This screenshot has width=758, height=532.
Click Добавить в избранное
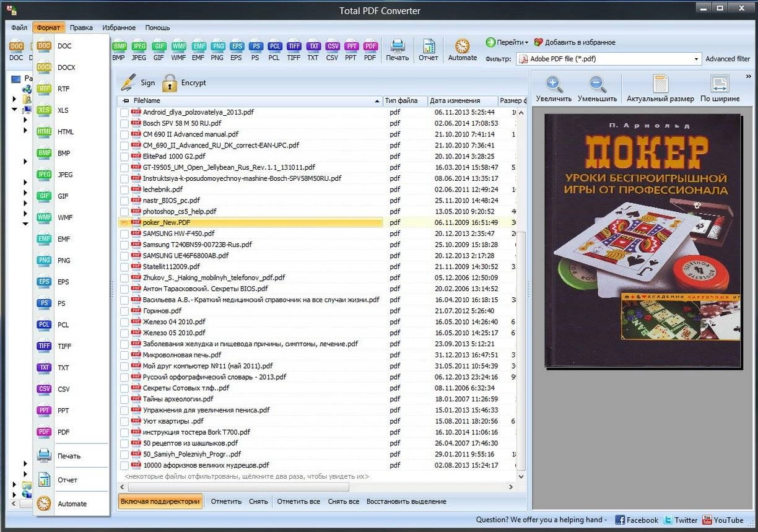(574, 43)
